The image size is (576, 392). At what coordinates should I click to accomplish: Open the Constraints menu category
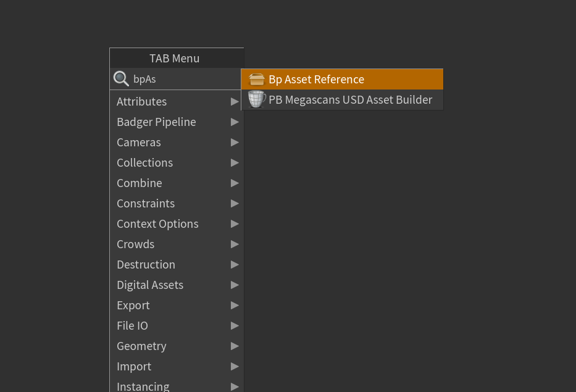click(146, 203)
